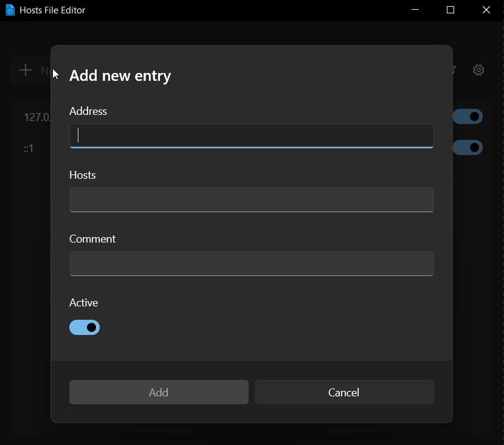Toggle the ::1 entry switch

pos(468,148)
